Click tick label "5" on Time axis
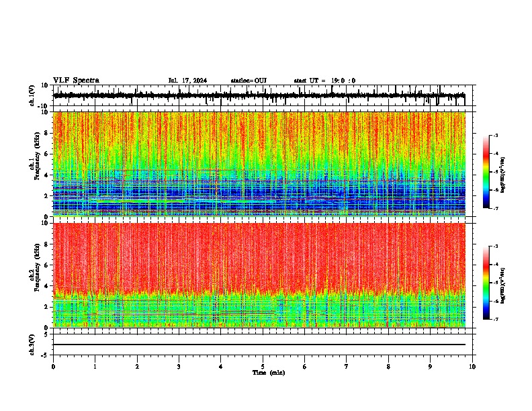532x411 pixels. click(x=263, y=367)
